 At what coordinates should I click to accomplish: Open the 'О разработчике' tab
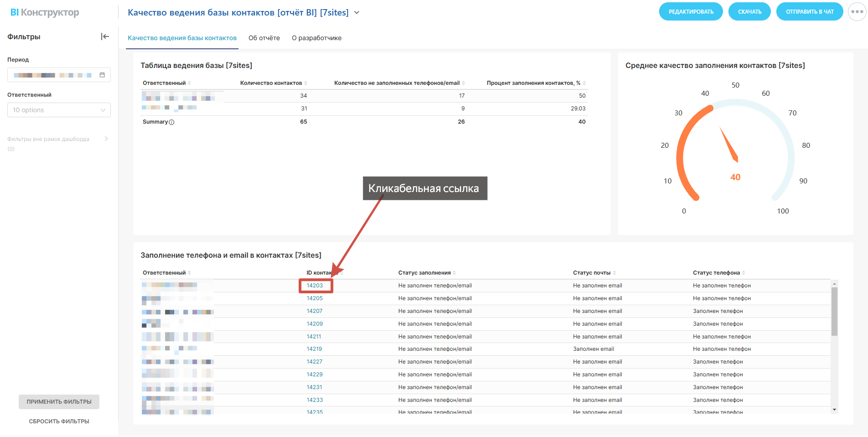tap(317, 38)
